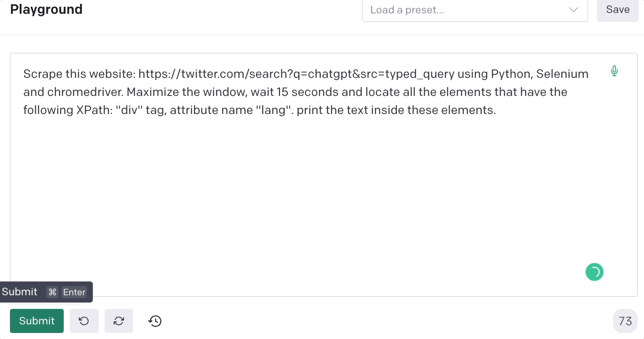Viewport: 644px width, 339px height.
Task: Click the Command key symbol in tooltip
Action: coord(53,292)
